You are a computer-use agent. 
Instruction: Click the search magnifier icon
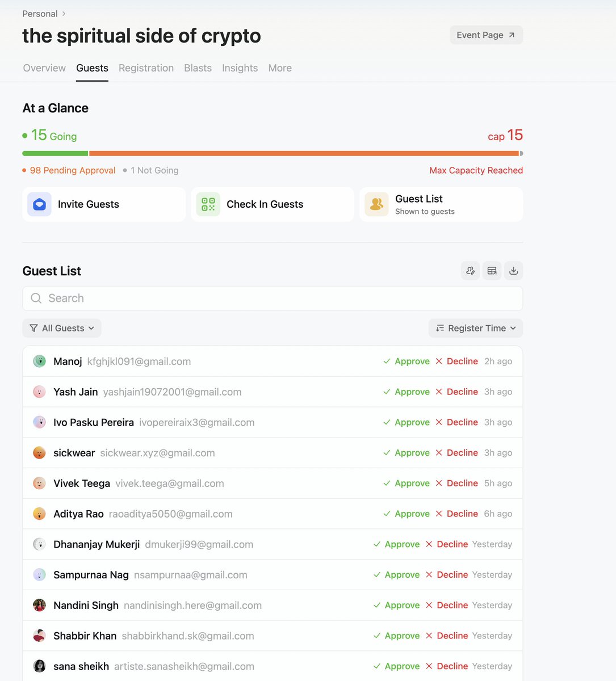point(36,299)
